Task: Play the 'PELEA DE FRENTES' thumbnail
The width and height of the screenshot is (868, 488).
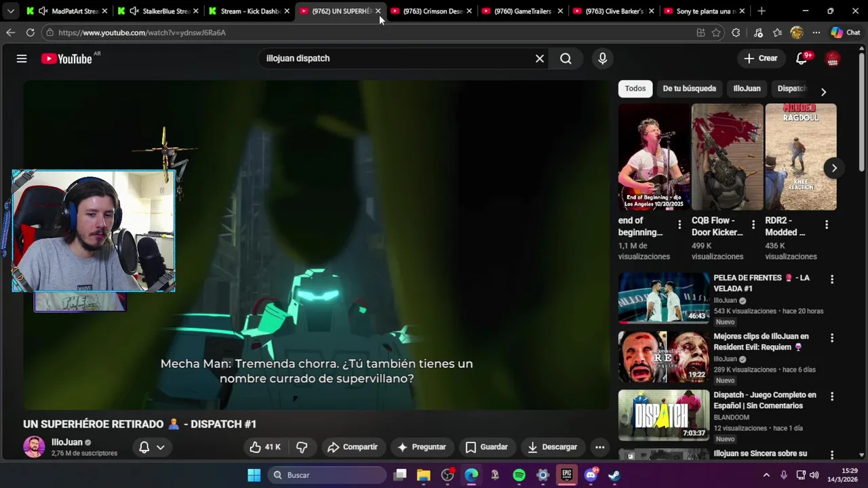Action: pos(664,298)
